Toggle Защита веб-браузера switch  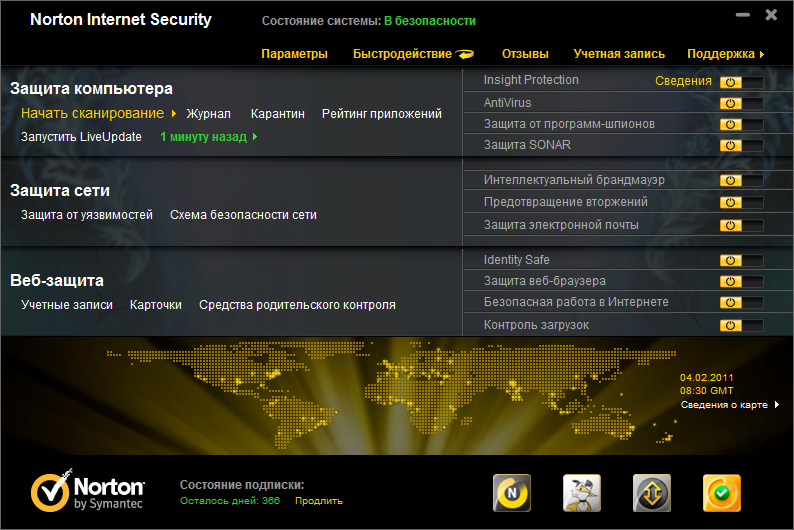741,281
